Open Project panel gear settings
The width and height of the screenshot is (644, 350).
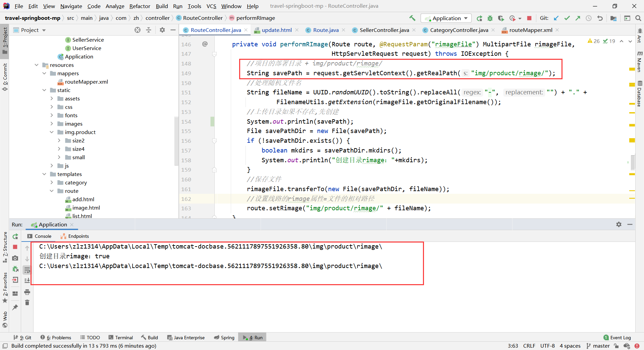pos(162,30)
